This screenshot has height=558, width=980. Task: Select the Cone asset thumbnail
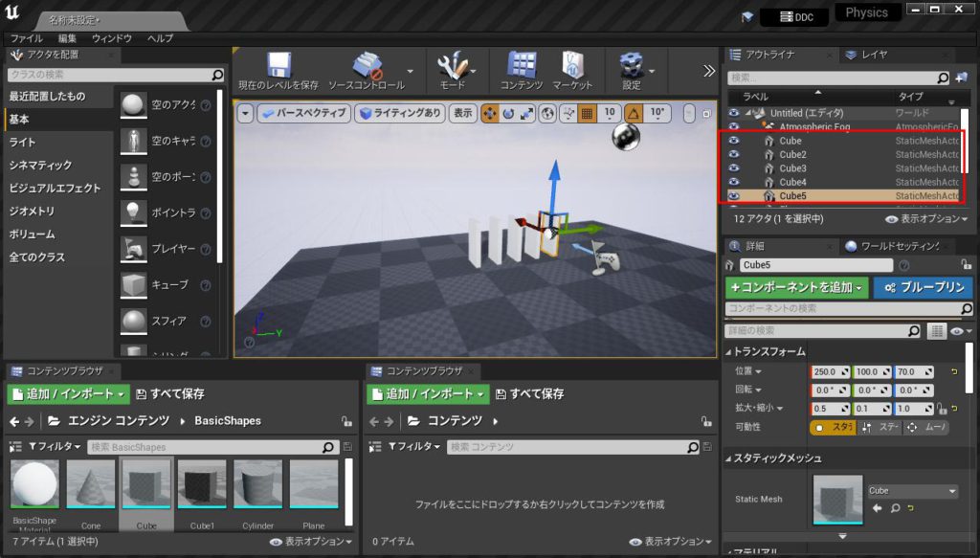point(91,485)
